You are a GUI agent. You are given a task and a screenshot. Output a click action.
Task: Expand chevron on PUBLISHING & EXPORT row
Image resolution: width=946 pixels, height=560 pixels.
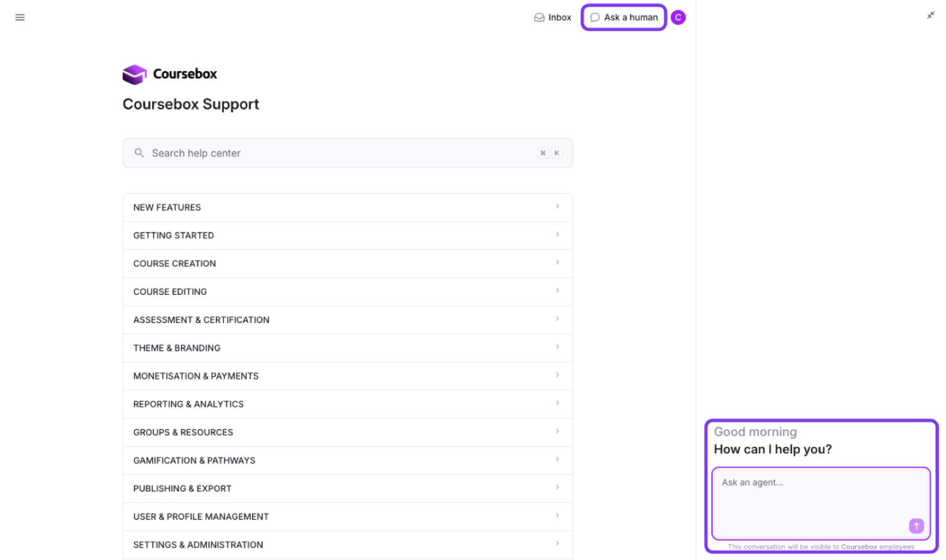coord(557,488)
